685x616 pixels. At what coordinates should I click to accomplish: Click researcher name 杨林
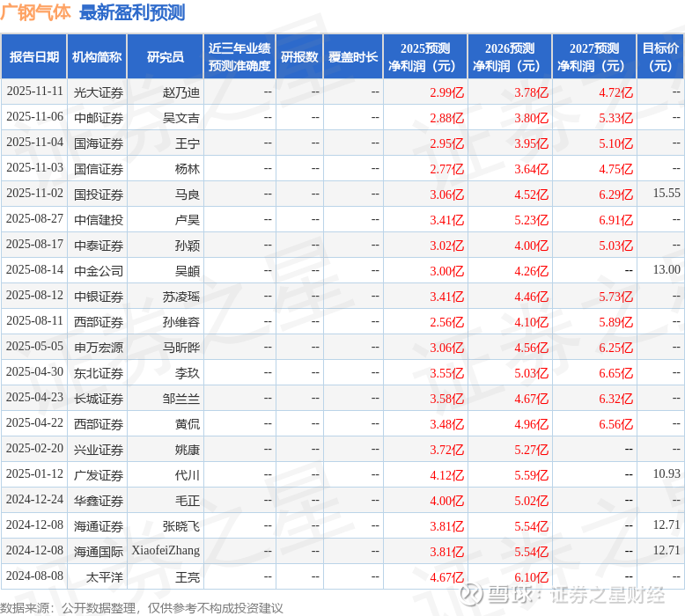[188, 169]
